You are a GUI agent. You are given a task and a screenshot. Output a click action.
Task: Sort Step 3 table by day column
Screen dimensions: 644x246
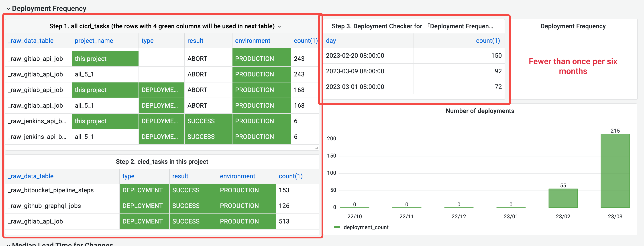(331, 41)
